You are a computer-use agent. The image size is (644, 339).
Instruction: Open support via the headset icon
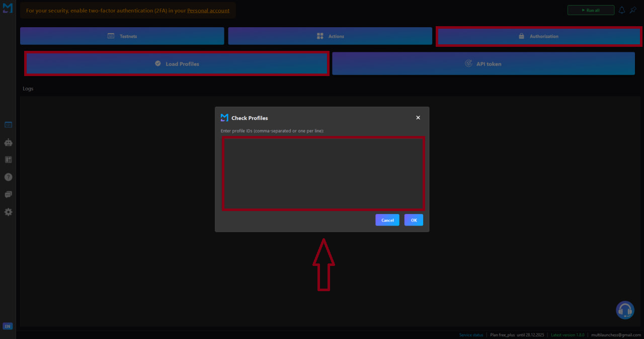[x=625, y=310]
